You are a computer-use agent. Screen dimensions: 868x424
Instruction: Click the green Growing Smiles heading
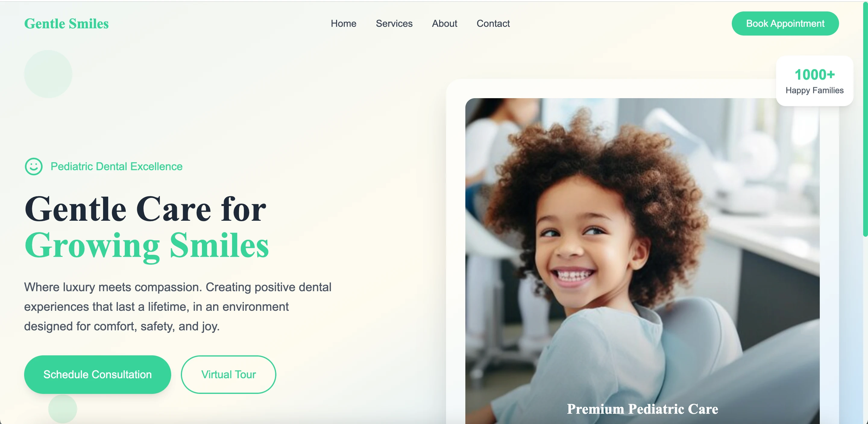point(146,246)
